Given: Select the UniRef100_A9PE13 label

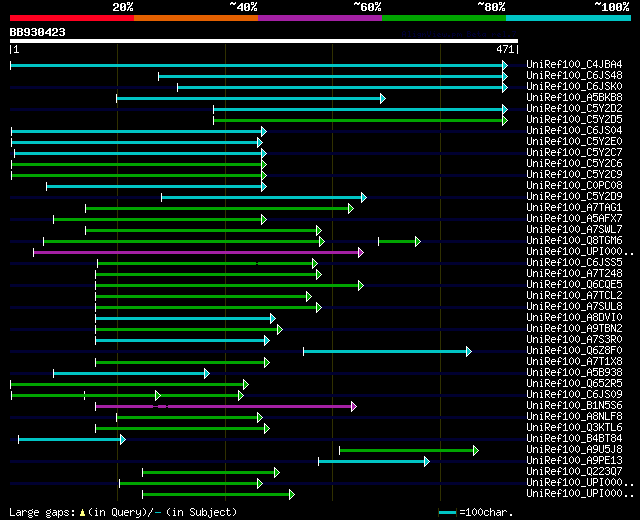Looking at the screenshot, I should [x=574, y=461].
